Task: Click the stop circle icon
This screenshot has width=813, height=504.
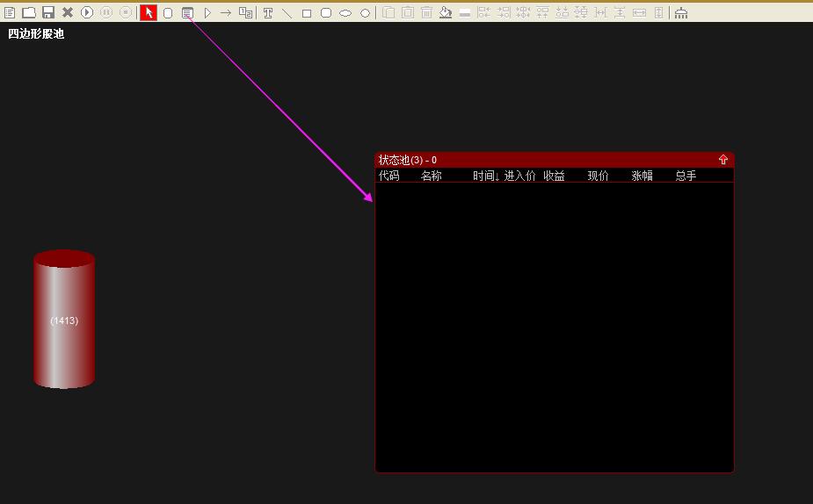Action: [126, 12]
